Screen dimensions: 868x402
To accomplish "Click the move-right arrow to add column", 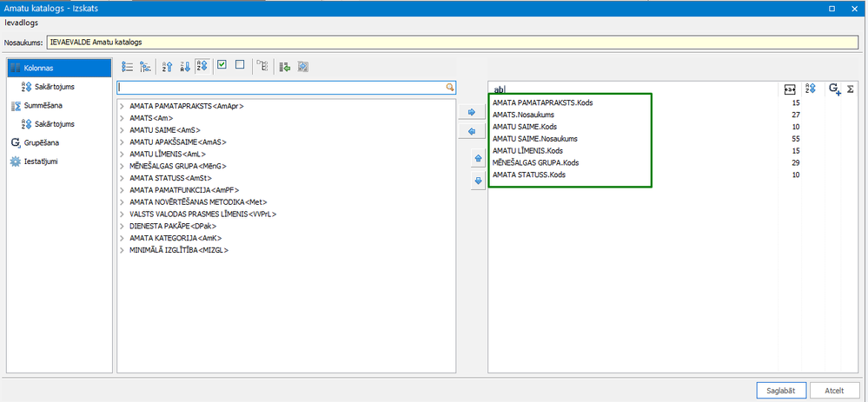I will pos(472,112).
